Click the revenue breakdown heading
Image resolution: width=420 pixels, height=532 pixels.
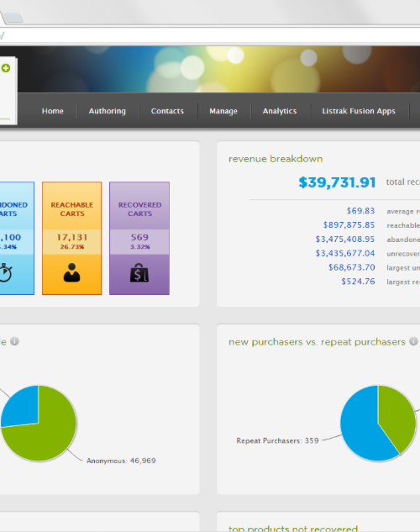coord(276,159)
